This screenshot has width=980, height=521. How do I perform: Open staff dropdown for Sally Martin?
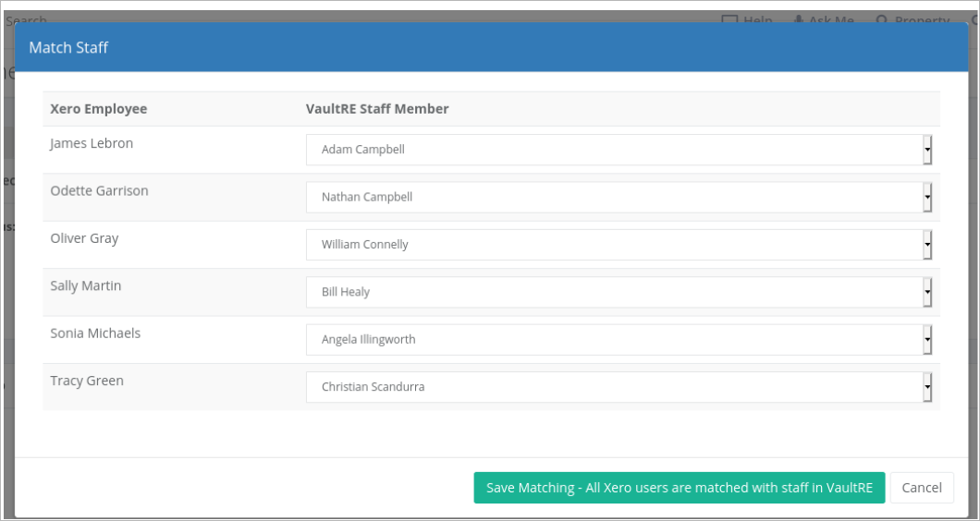point(619,292)
